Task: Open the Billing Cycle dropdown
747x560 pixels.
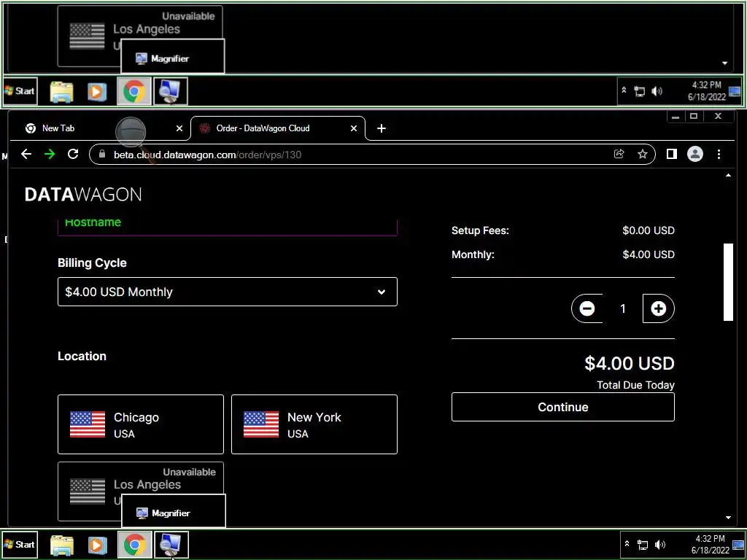Action: (228, 292)
